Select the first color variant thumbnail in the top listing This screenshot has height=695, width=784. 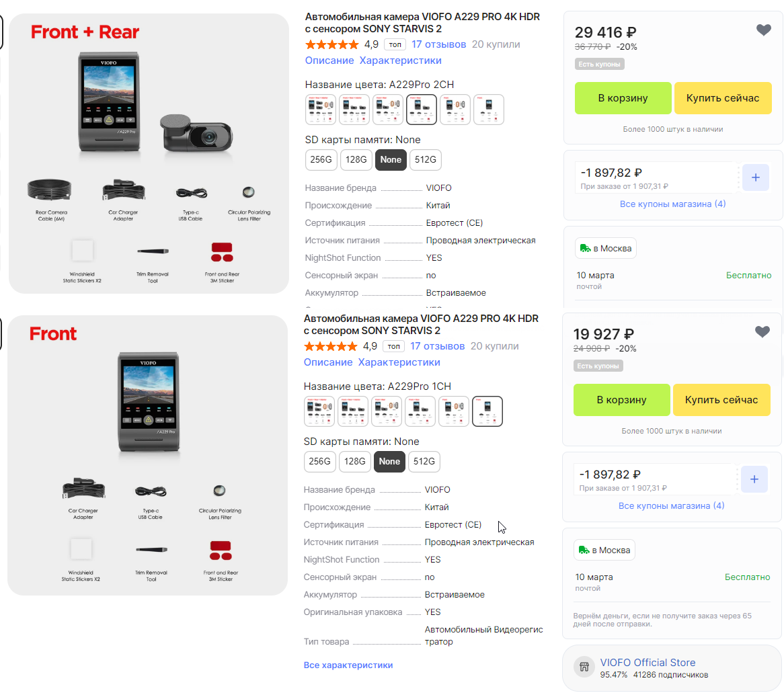tap(321, 110)
